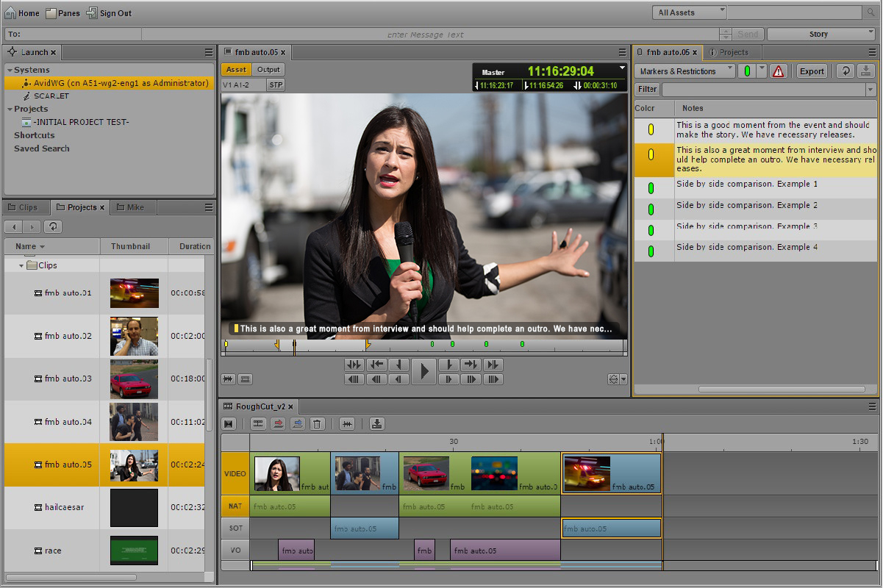Click Export button in markers panel
The height and width of the screenshot is (588, 883).
coord(812,71)
